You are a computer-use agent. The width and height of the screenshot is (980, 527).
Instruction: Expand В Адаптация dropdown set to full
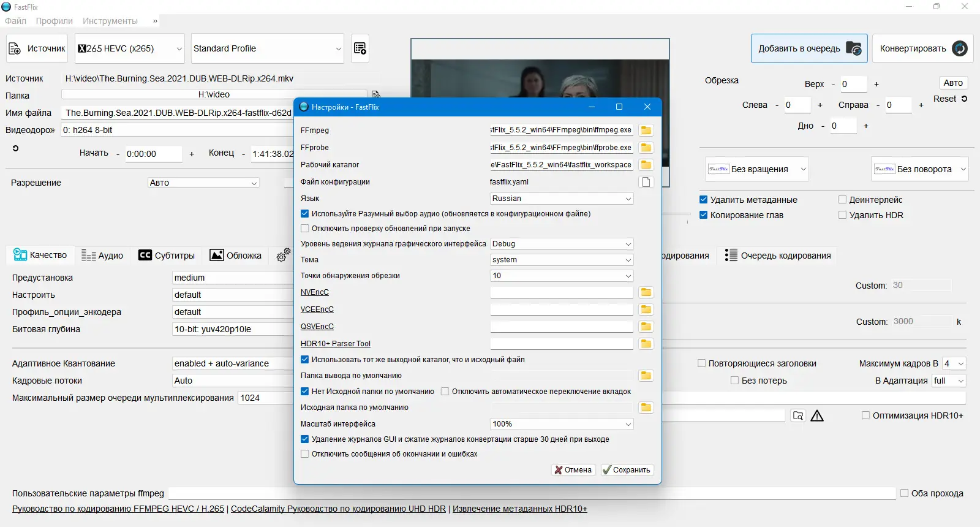click(949, 381)
